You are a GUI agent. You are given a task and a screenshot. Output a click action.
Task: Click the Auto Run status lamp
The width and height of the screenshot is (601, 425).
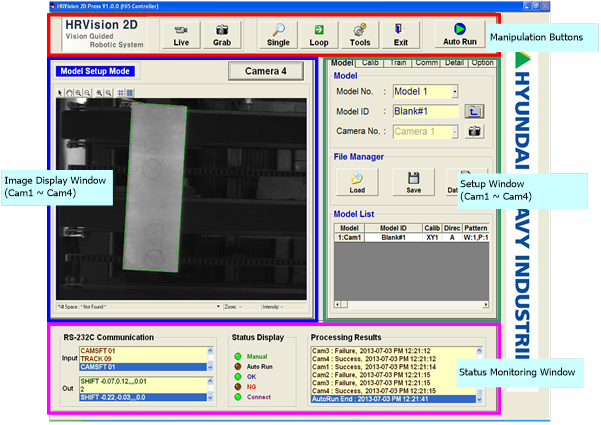point(238,367)
